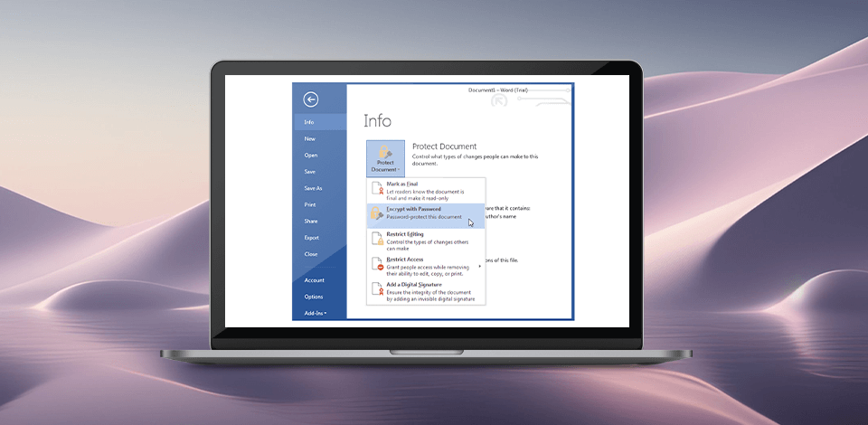
Task: Click the Protect Document dropdown button
Action: click(x=385, y=158)
